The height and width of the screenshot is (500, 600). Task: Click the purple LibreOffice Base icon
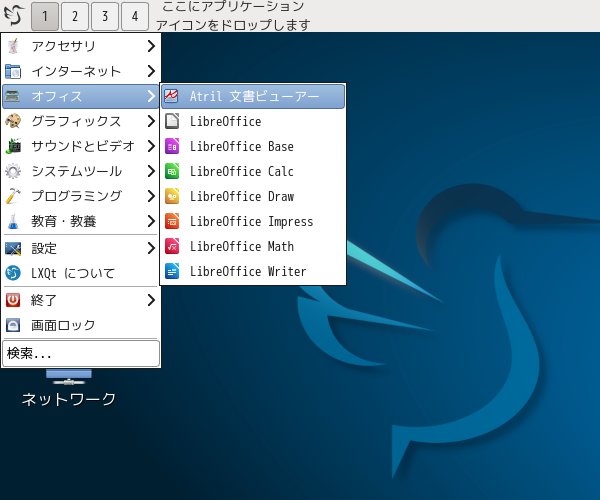[172, 146]
